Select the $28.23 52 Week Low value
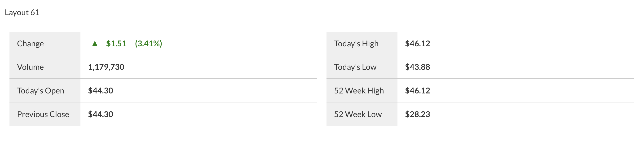Image resolution: width=644 pixels, height=141 pixels. pos(418,114)
